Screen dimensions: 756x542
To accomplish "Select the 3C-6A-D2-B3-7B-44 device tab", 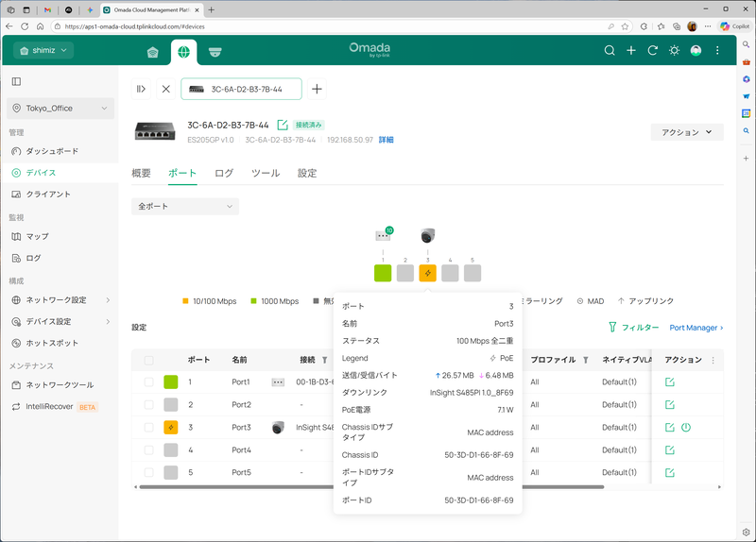I will [241, 89].
